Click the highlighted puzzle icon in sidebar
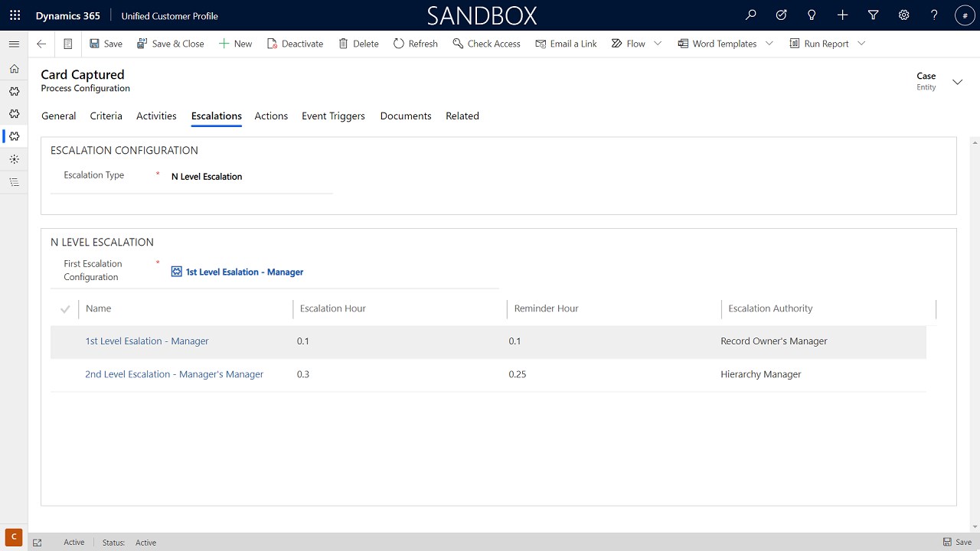 pos(14,136)
